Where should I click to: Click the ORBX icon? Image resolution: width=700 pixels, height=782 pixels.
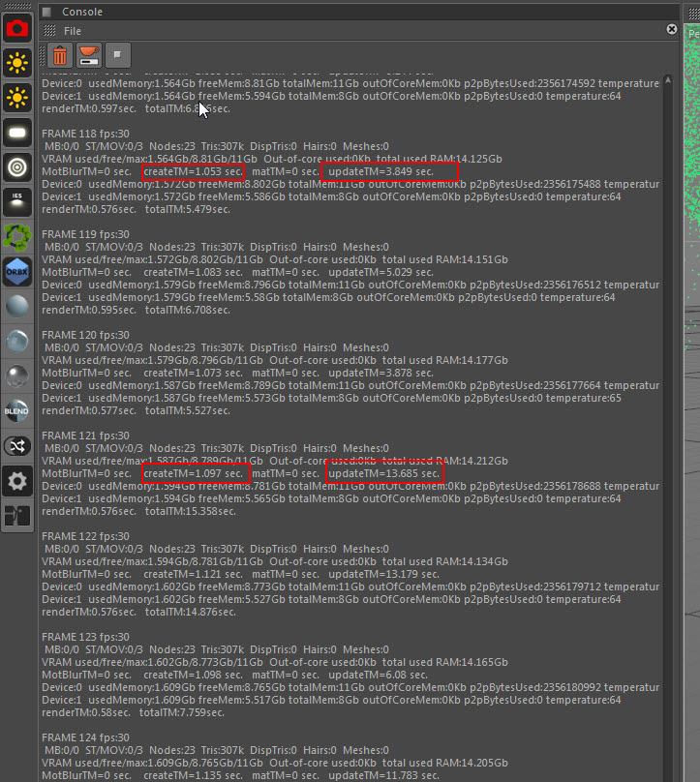[x=17, y=272]
